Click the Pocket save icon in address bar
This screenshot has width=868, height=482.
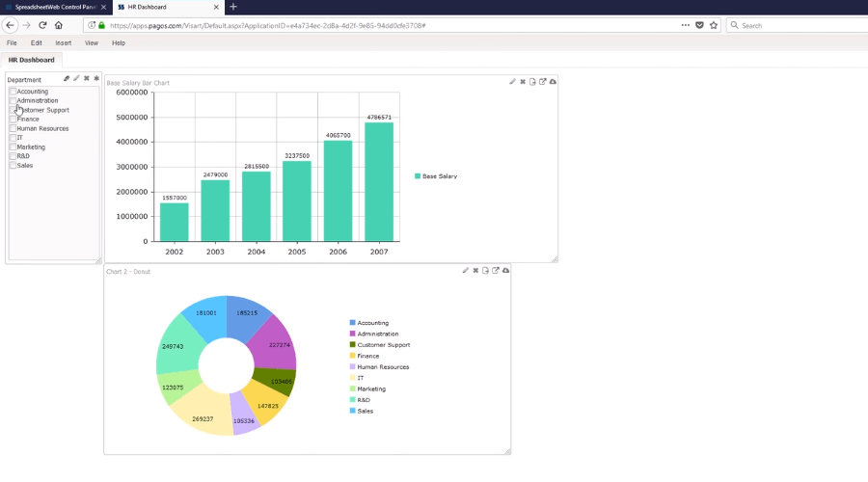tap(700, 25)
